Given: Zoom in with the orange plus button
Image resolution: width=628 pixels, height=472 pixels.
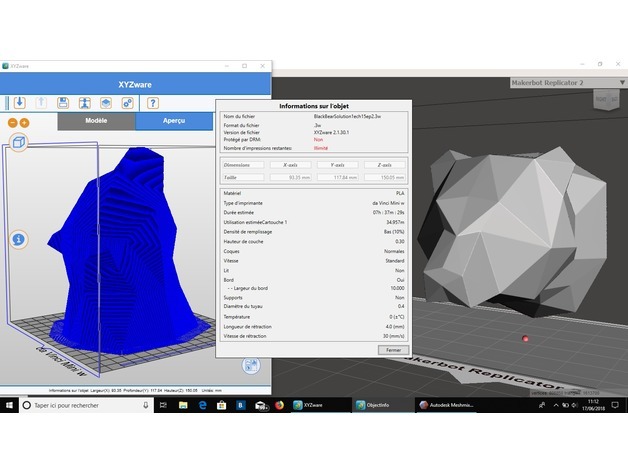Looking at the screenshot, I should (24, 123).
